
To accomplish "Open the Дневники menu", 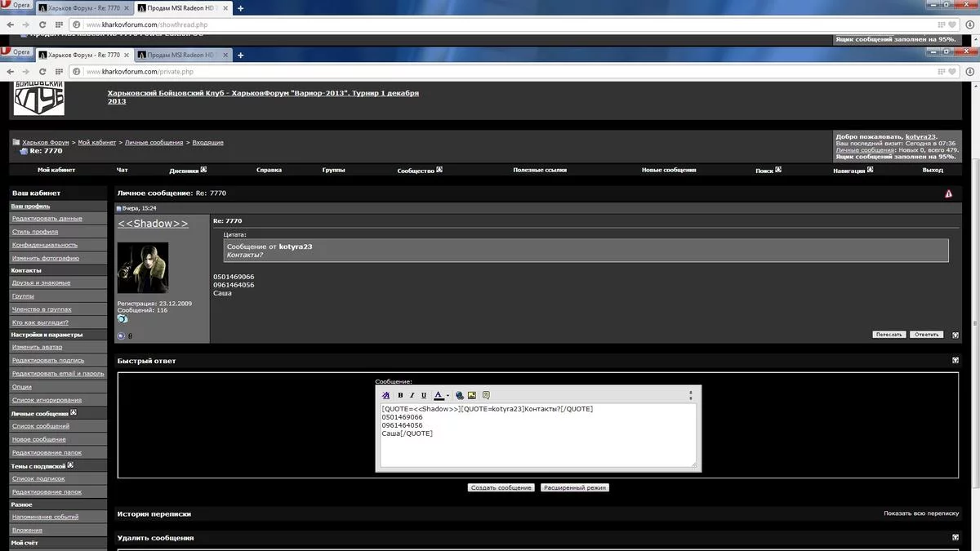I will coord(188,170).
